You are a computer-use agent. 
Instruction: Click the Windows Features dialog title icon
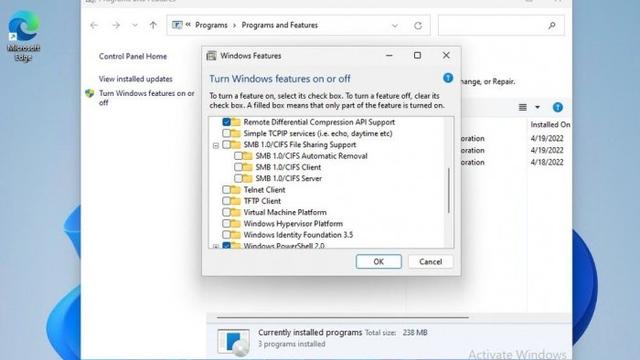pos(211,56)
